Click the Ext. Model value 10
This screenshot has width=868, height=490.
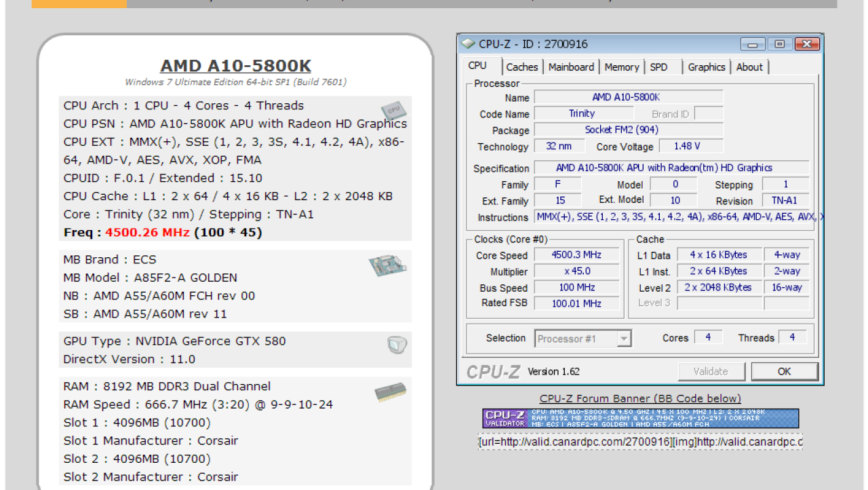tap(674, 200)
